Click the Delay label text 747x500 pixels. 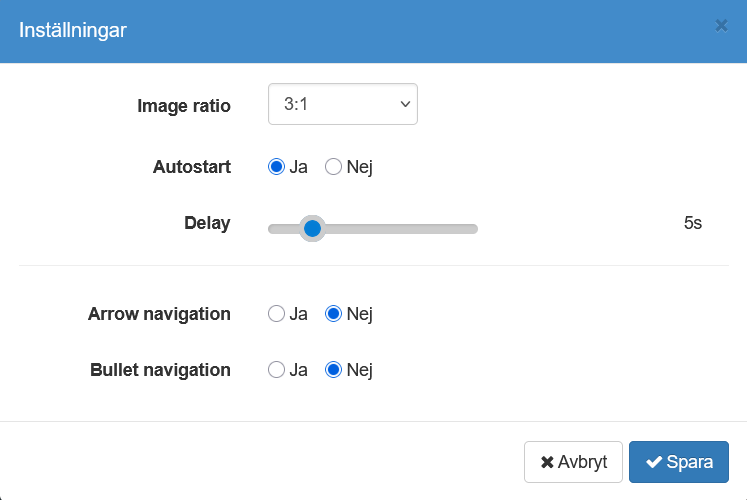pyautogui.click(x=207, y=223)
